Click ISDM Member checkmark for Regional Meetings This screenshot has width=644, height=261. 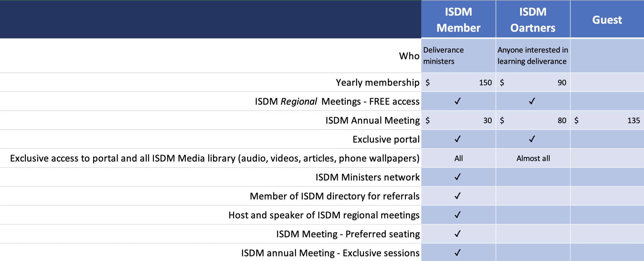[458, 101]
